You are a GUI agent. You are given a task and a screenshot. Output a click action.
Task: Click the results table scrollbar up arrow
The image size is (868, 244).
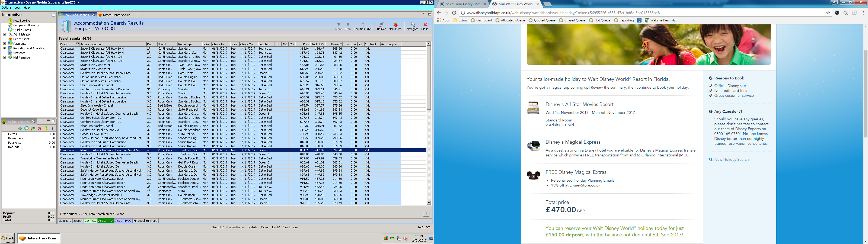429,44
